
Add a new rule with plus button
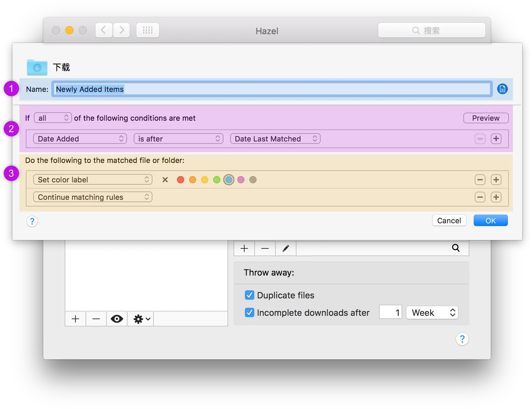[x=244, y=248]
